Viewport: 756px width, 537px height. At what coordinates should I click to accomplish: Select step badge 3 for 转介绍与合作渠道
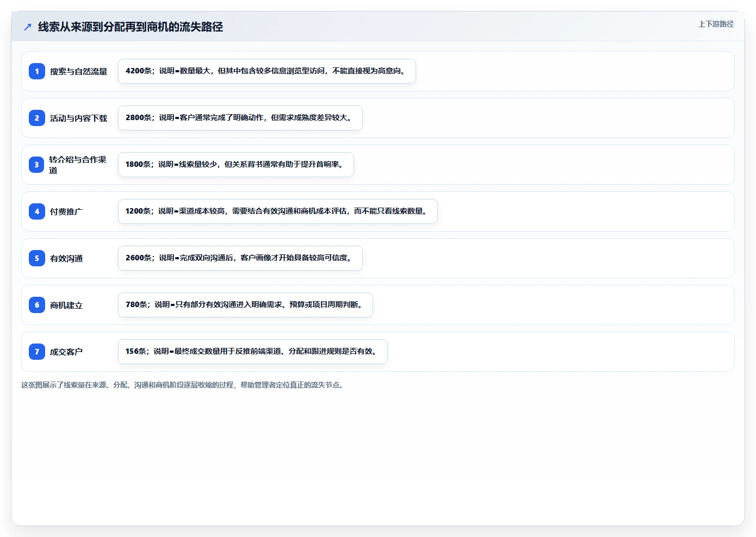(37, 165)
